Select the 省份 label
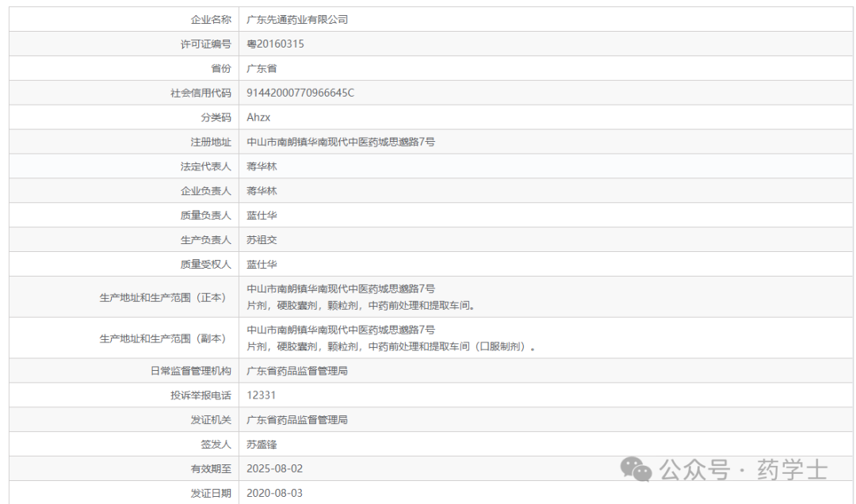 [221, 69]
